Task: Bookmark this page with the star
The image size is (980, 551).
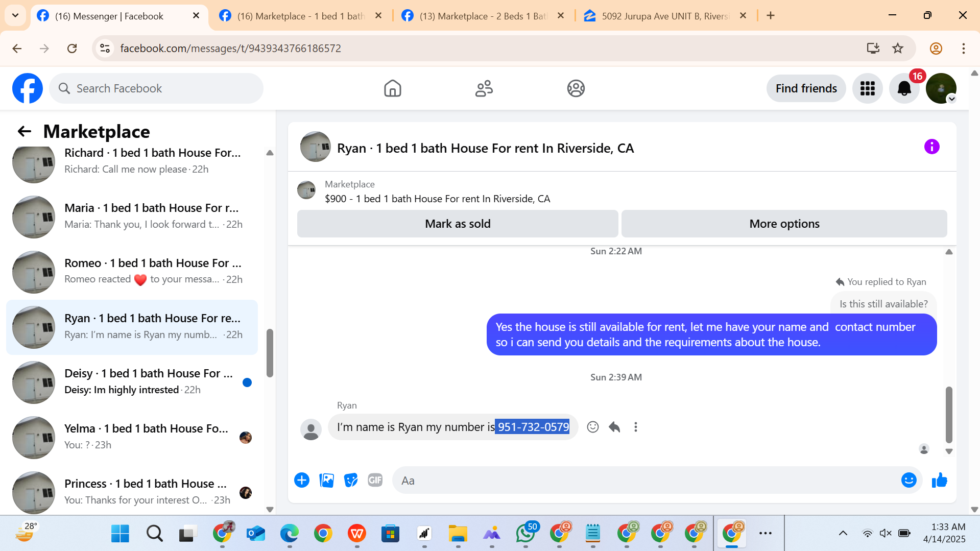Action: point(897,49)
